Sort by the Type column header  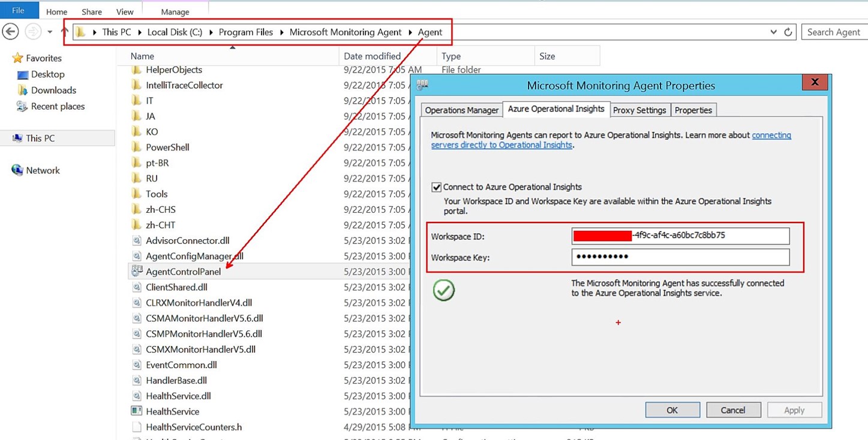click(x=451, y=56)
